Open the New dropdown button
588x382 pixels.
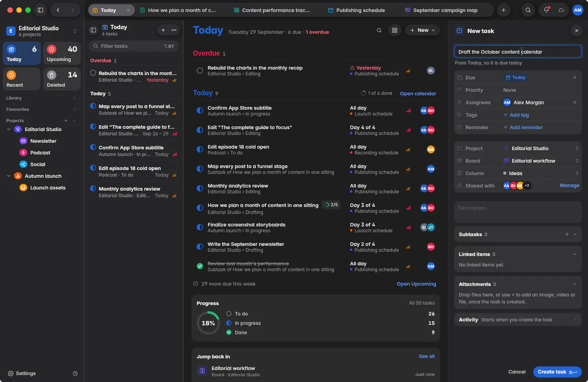tap(422, 30)
